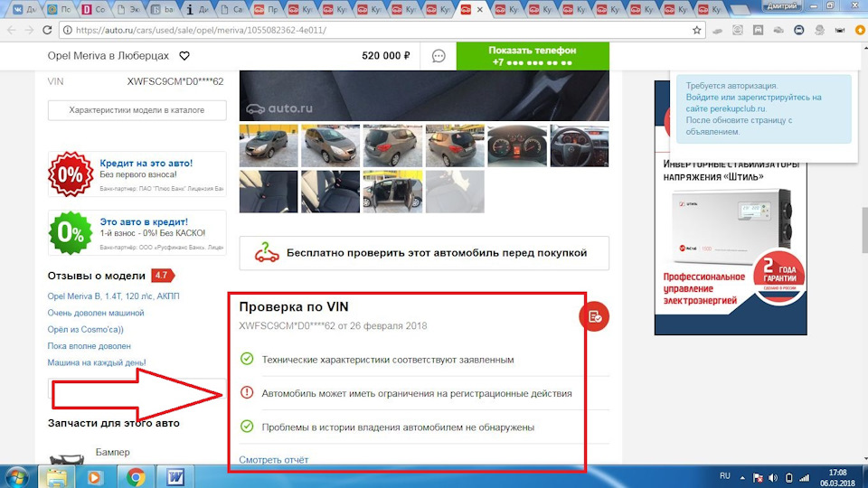
Task: Check network signal icon in tray
Action: pyautogui.click(x=805, y=477)
